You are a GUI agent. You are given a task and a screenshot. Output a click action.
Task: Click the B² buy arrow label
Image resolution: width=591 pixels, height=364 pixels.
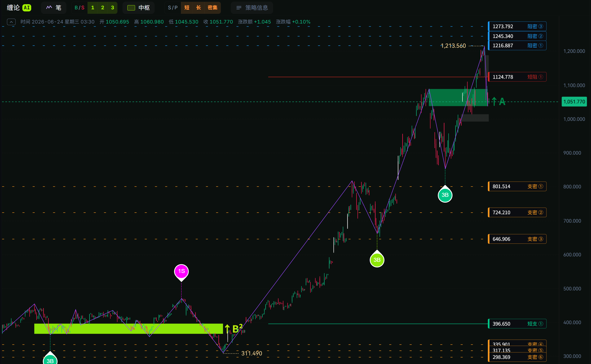[234, 328]
